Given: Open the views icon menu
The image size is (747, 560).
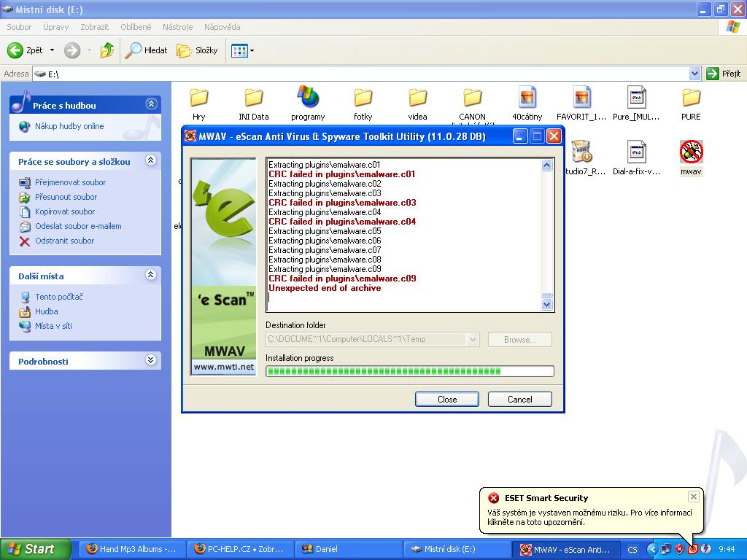Looking at the screenshot, I should pyautogui.click(x=242, y=50).
